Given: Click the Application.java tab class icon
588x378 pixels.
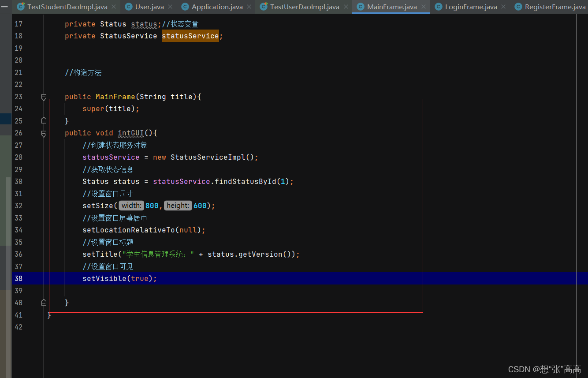Looking at the screenshot, I should pos(185,7).
